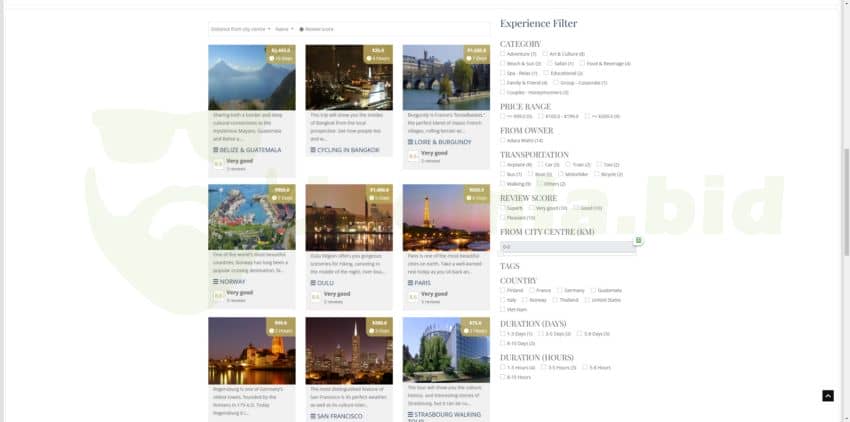
Task: Click the scroll-to-top arrow icon
Action: 827,396
